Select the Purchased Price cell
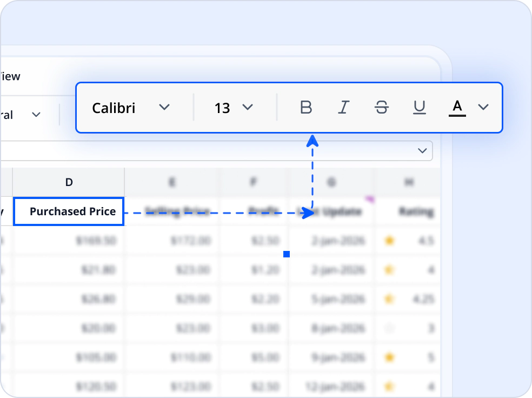Image resolution: width=532 pixels, height=398 pixels. 69,211
